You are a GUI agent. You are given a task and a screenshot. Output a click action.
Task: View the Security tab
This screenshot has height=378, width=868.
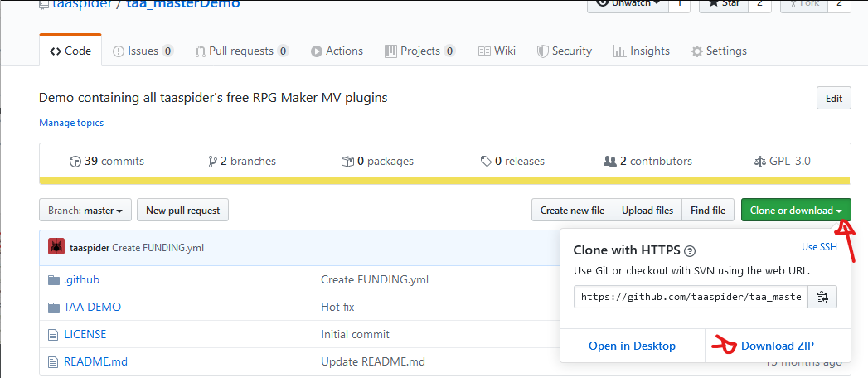(x=564, y=51)
